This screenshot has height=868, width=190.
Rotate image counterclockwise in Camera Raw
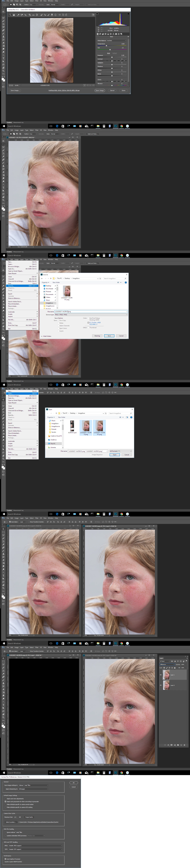click(x=63, y=15)
